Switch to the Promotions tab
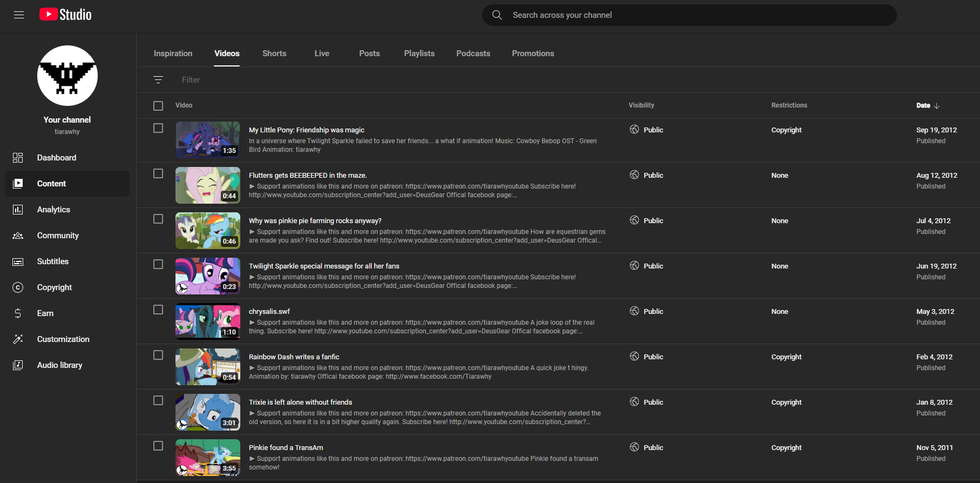 (x=533, y=53)
